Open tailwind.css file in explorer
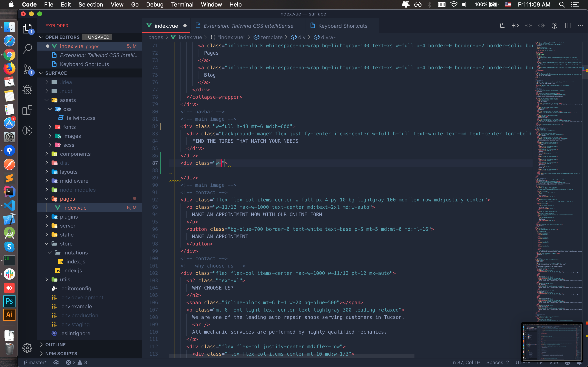 click(x=81, y=118)
